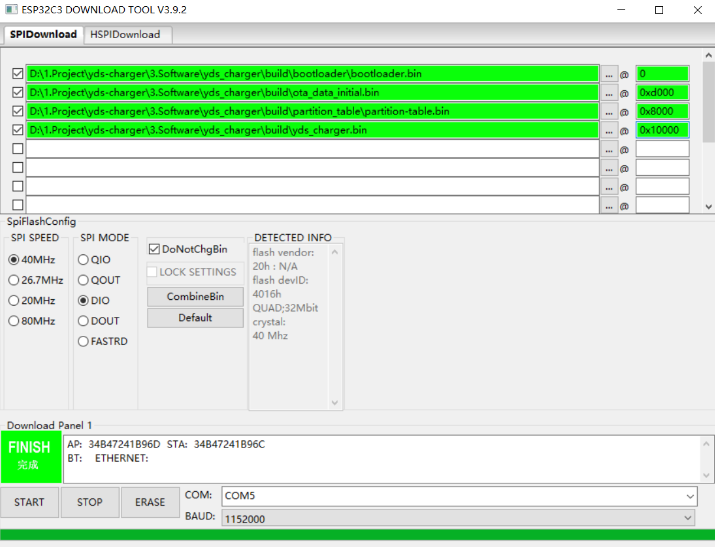
Task: Uncheck the partition-table.bin file checkbox
Action: pyautogui.click(x=18, y=111)
